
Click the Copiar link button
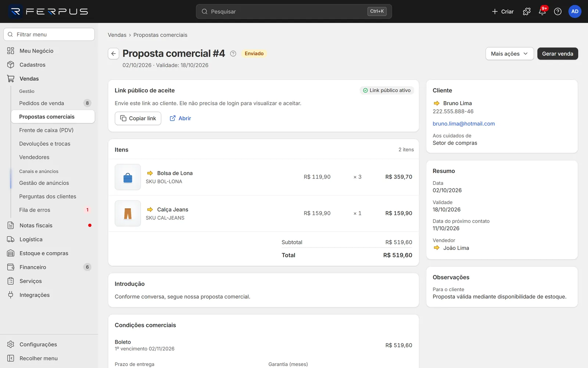pyautogui.click(x=138, y=118)
